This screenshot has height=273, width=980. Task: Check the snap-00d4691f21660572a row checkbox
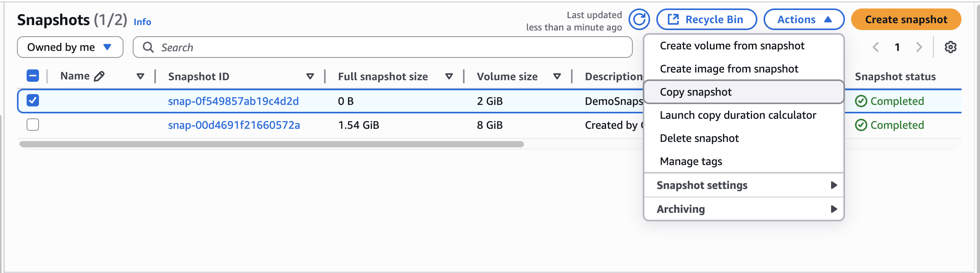tap(33, 125)
